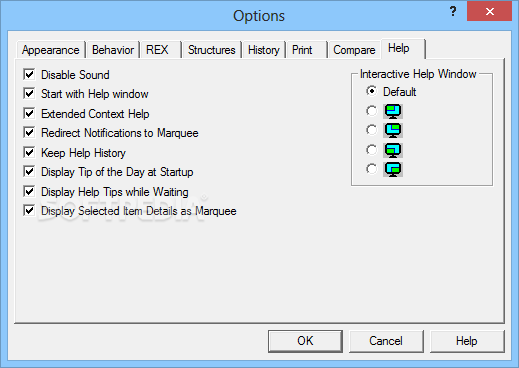Toggle Redirect Notifications to Marquee
Image resolution: width=519 pixels, height=368 pixels.
pos(29,133)
